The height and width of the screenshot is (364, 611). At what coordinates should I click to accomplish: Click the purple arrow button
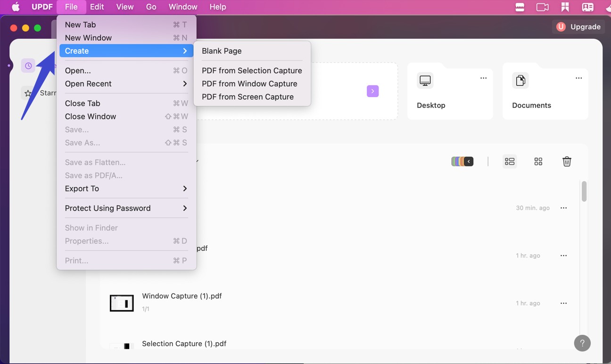coord(372,91)
